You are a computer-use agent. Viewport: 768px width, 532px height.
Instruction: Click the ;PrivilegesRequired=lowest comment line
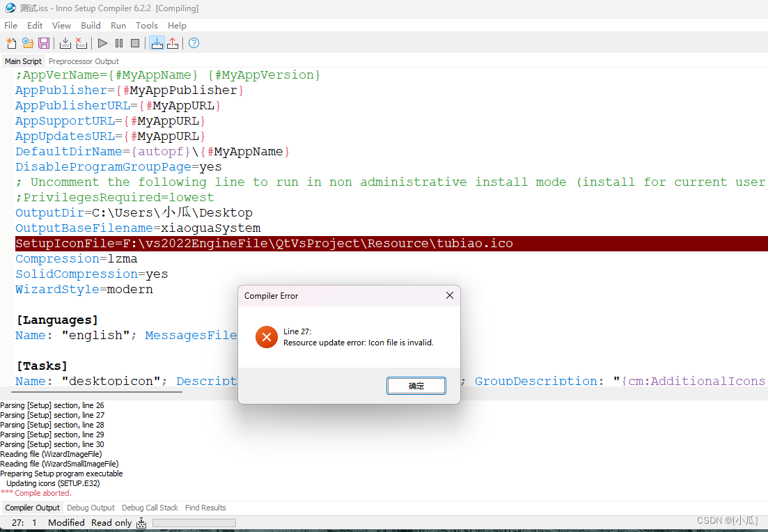115,198
